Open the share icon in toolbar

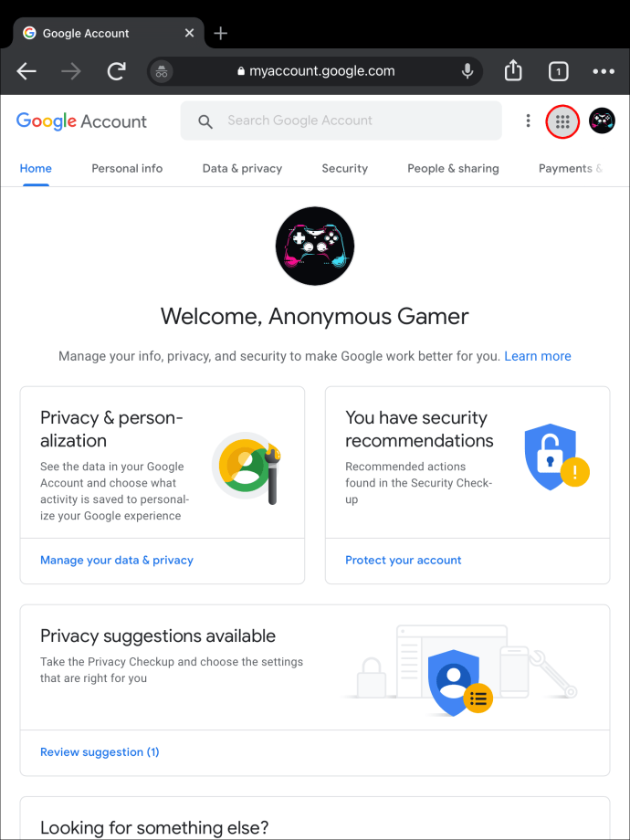pos(513,70)
